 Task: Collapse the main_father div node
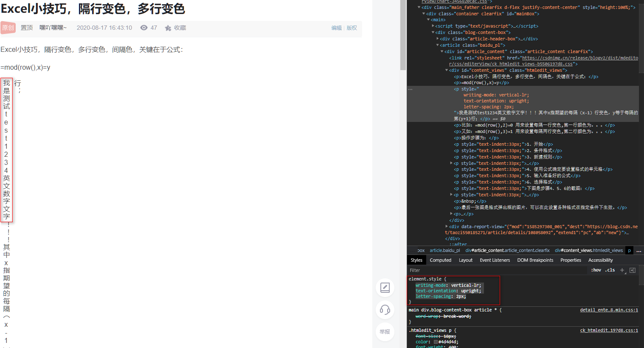419,7
